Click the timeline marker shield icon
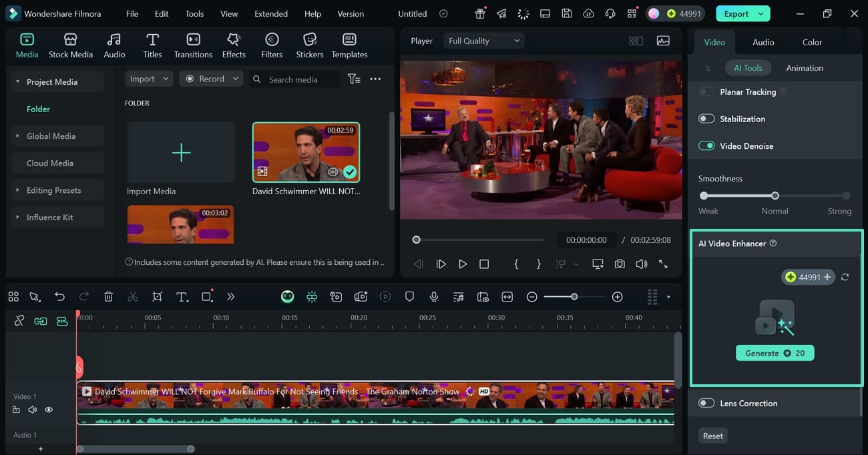868x455 pixels. click(409, 297)
